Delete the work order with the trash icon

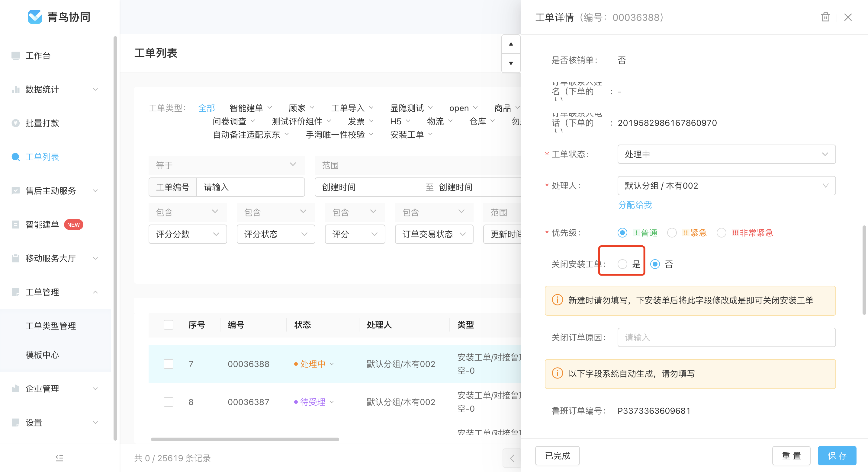825,17
